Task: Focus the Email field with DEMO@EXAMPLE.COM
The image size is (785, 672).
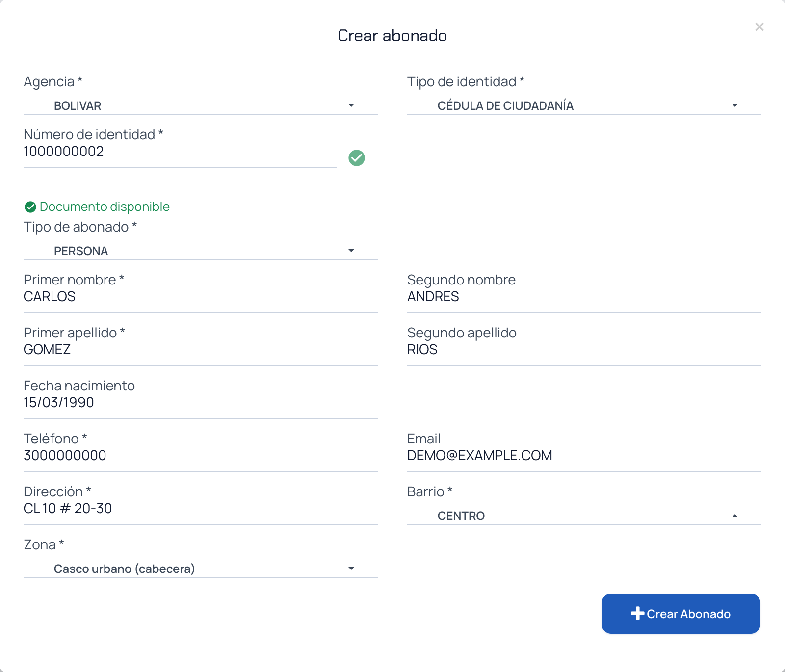Action: tap(584, 456)
